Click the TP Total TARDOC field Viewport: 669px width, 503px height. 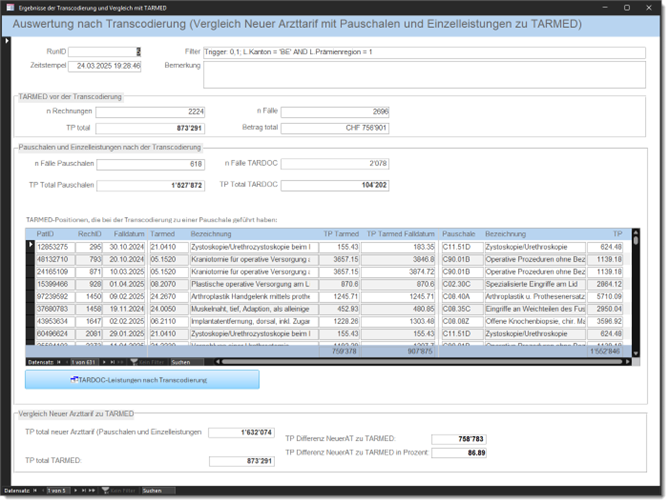click(x=335, y=185)
